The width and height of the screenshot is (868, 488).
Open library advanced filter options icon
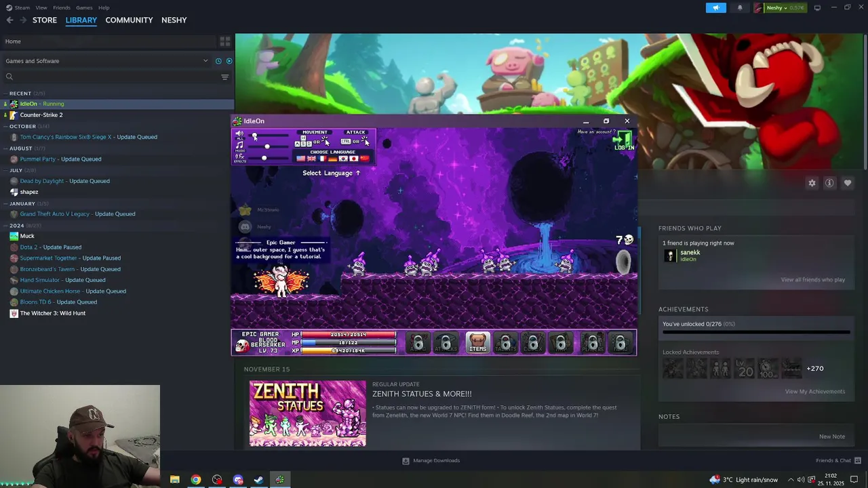pos(225,77)
